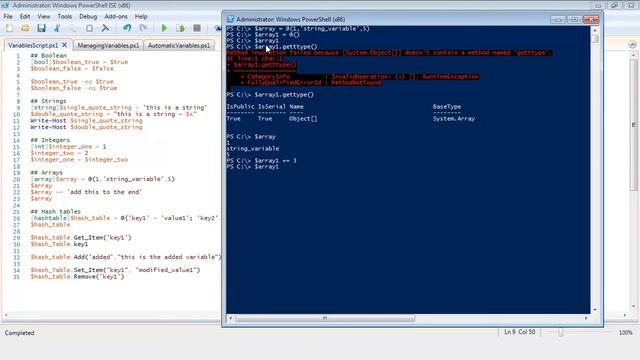Close the VariablesScript.ps1 tab
Screen dimensions: 640x360
tap(64, 45)
